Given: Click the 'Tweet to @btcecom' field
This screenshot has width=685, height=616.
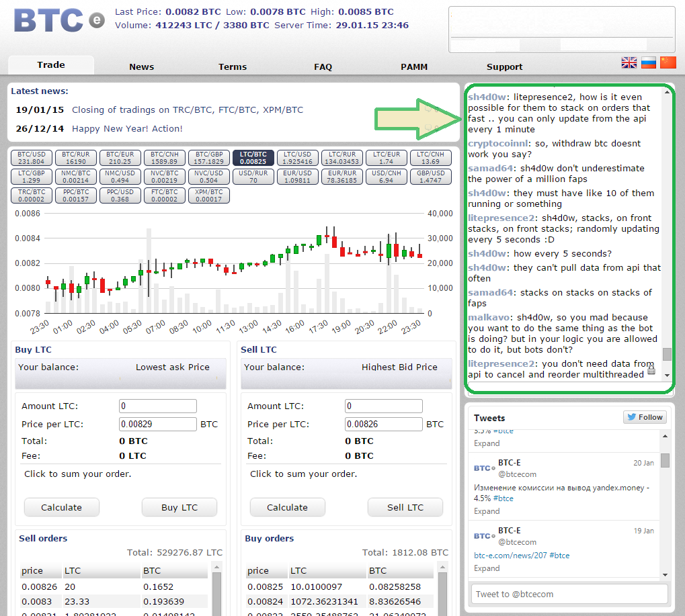Looking at the screenshot, I should (x=569, y=595).
